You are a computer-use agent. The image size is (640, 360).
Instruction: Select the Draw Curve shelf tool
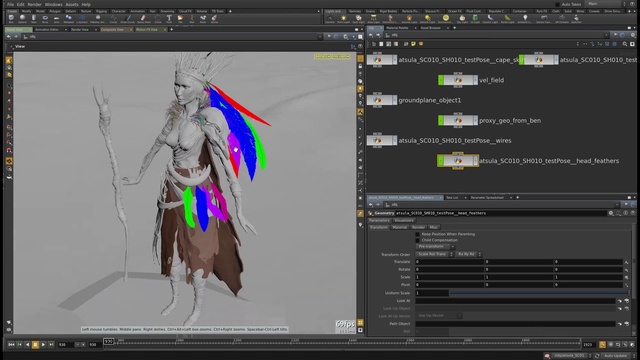pyautogui.click(x=128, y=18)
